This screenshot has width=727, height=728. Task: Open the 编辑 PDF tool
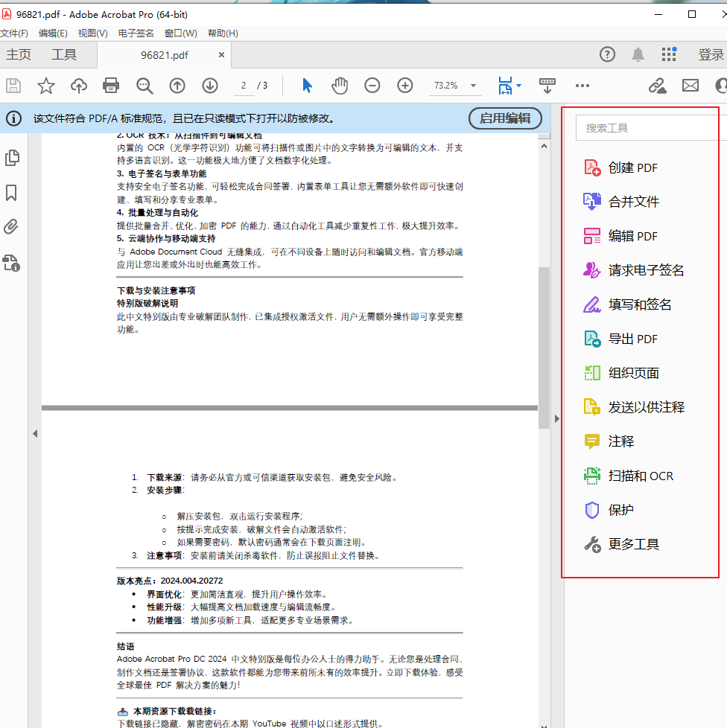[x=621, y=236]
